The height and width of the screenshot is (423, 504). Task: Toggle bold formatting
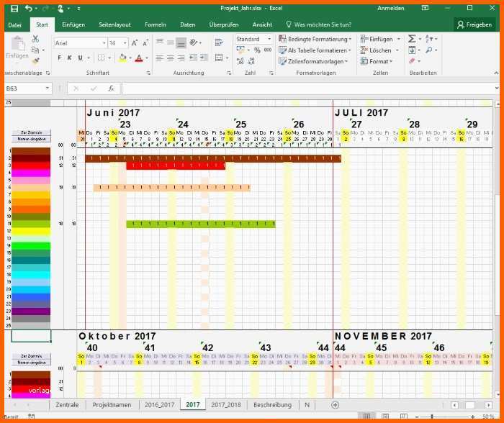click(59, 58)
